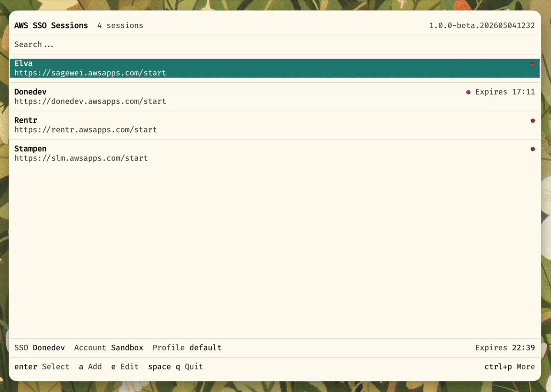Focus the Search... input field
Viewport: 551px width, 392px height.
(x=275, y=45)
